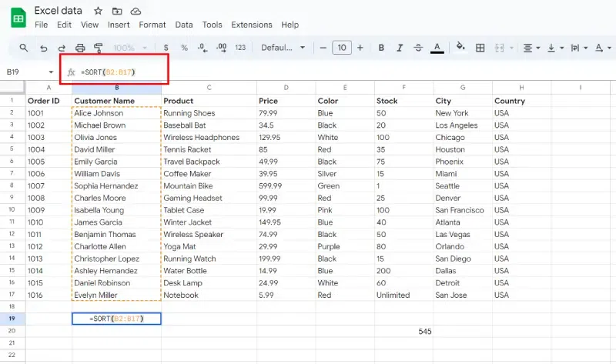616x364 pixels.
Task: Click the select-all corner box
Action: (12, 87)
